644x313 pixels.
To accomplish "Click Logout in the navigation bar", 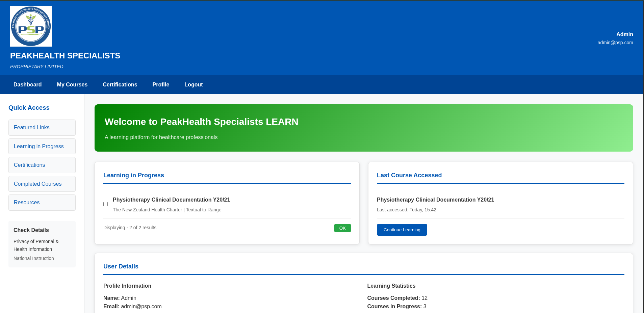I will click(x=193, y=84).
